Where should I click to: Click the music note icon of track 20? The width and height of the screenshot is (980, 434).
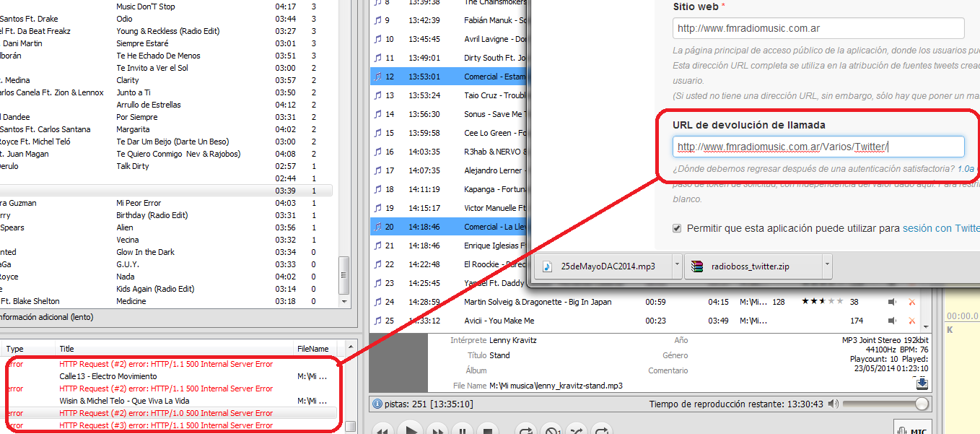click(377, 227)
